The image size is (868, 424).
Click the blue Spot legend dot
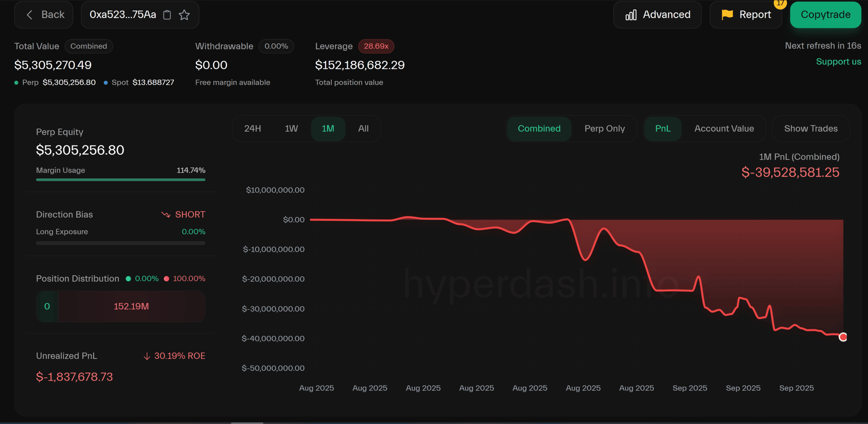[106, 83]
